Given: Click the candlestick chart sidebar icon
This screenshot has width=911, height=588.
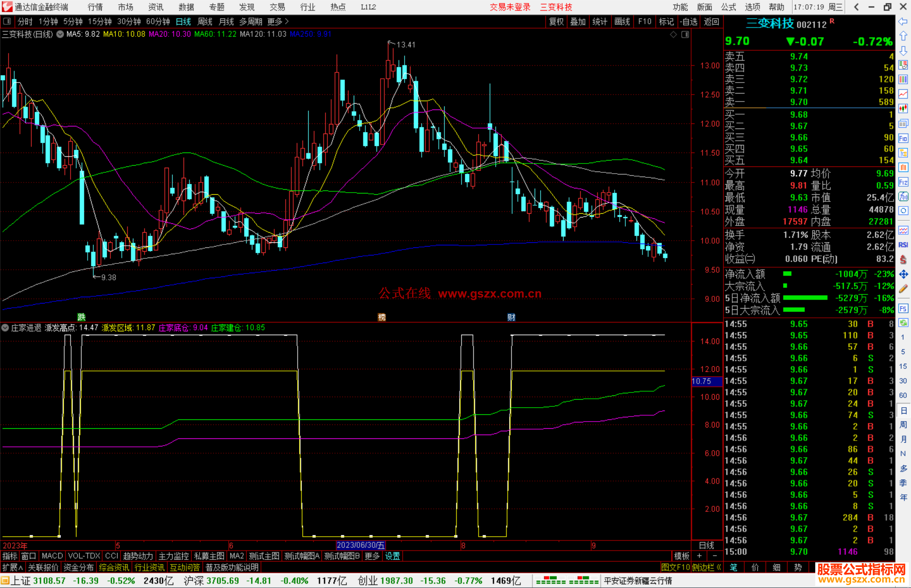Looking at the screenshot, I should tap(903, 109).
